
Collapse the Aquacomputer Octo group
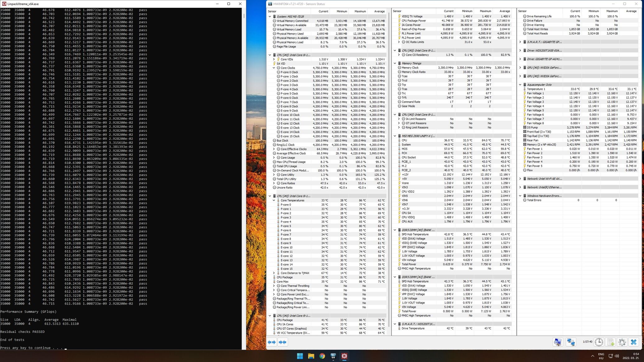[x=520, y=85]
